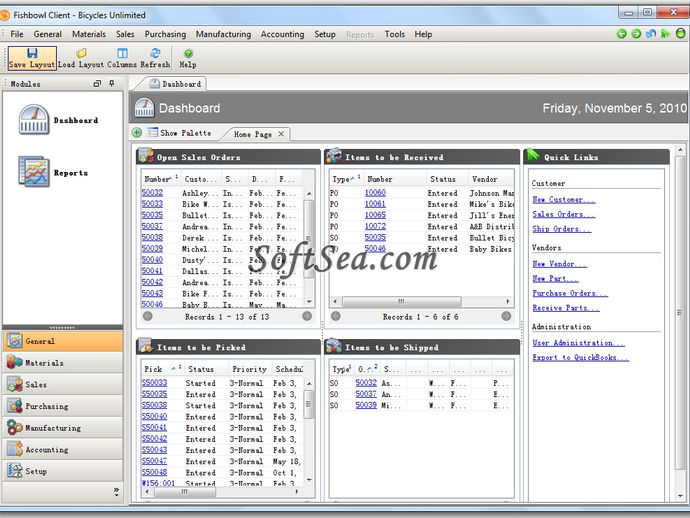
Task: Open purchase order 10060 link
Action: (x=375, y=193)
